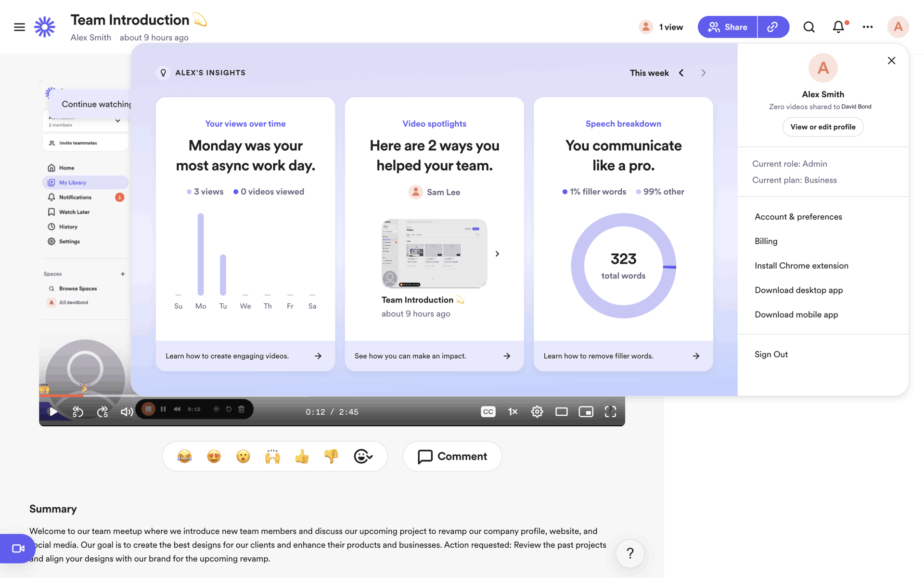React with thumbs down emoji
Screen dimensions: 924x578
tap(331, 456)
